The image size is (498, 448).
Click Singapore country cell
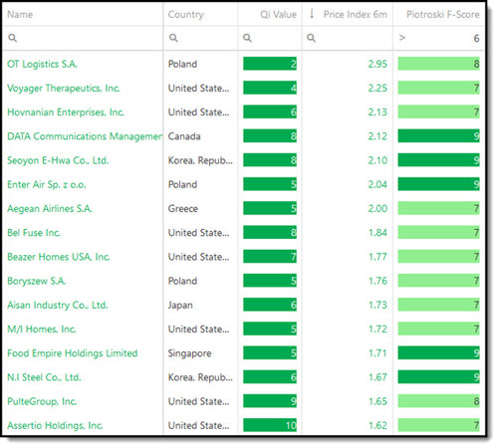(x=189, y=353)
